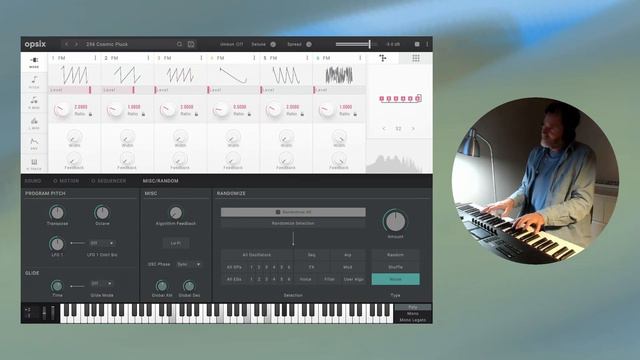
Task: Click the square icon next to dB value
Action: [417, 44]
